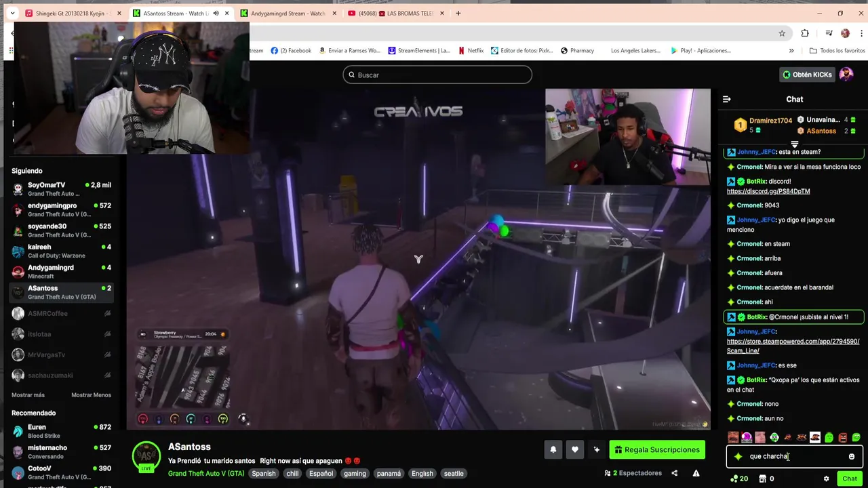Open SoyOmarTV channel in Siguiendo list
868x488 pixels.
coord(61,189)
